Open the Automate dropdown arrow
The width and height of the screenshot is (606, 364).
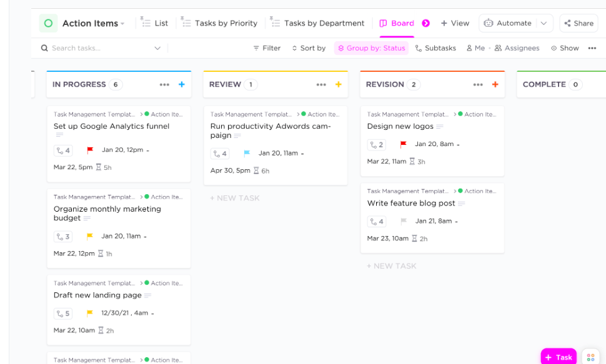pos(544,23)
